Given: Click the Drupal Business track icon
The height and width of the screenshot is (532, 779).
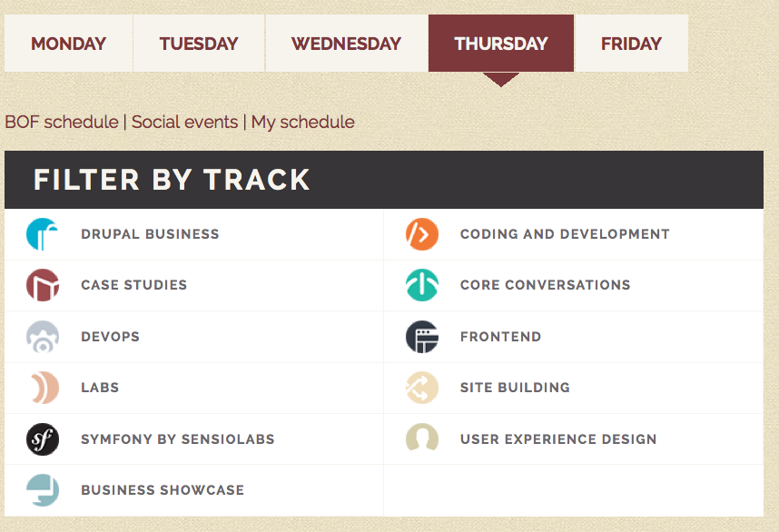Looking at the screenshot, I should click(43, 234).
